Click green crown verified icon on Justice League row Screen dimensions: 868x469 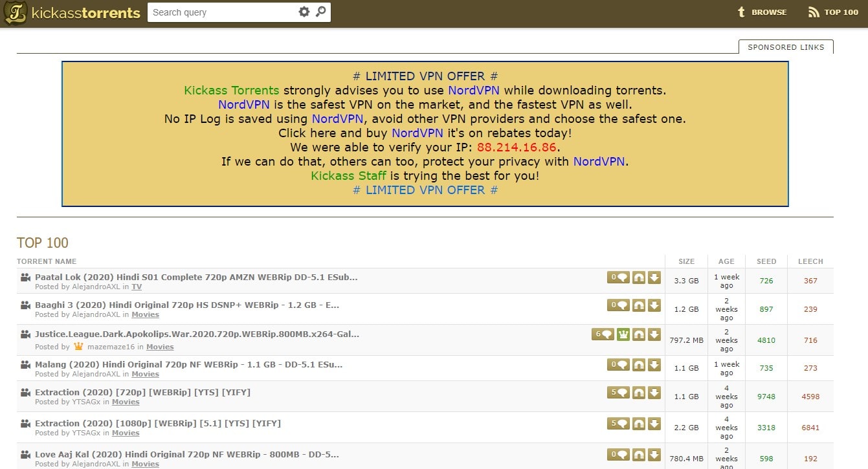coord(623,334)
